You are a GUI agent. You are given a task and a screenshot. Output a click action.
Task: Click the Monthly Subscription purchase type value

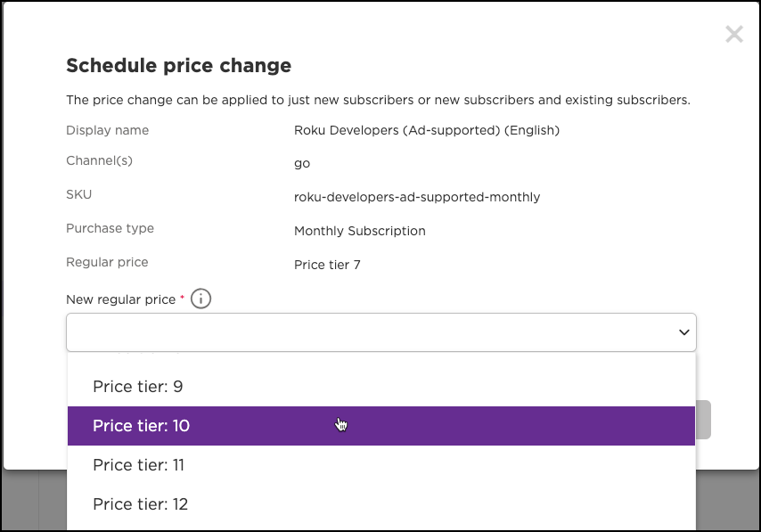click(x=359, y=231)
